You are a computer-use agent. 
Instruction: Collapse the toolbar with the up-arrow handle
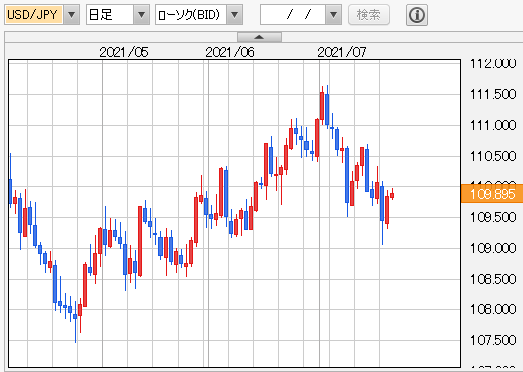point(259,37)
